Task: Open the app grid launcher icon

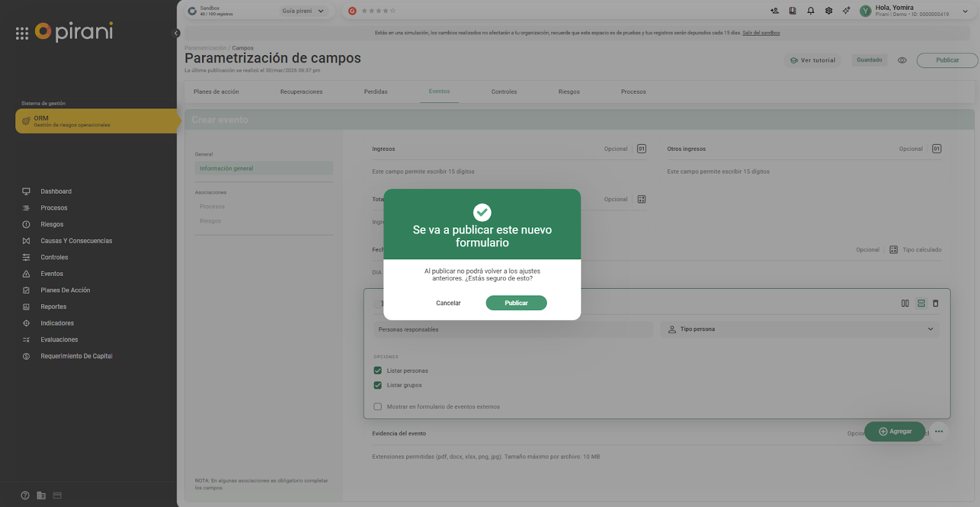Action: click(22, 33)
